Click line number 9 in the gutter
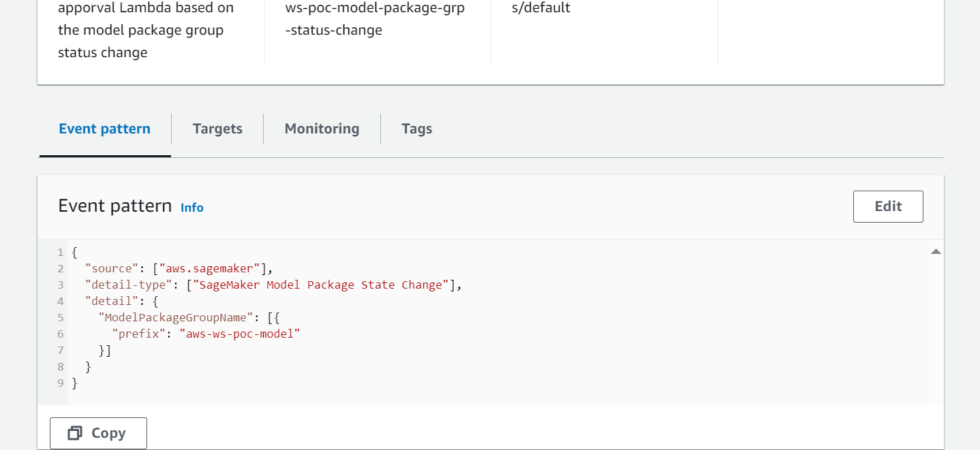This screenshot has width=980, height=450. [60, 383]
